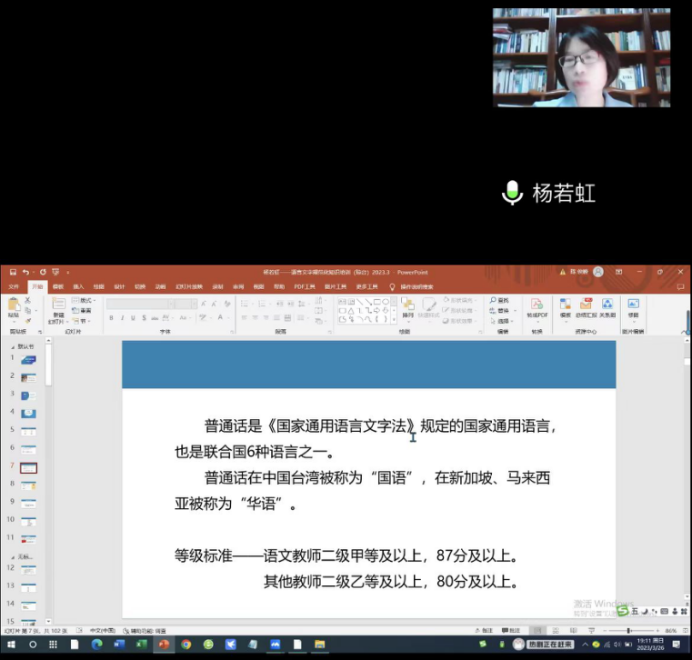Click the Chrome icon in the Windows taskbar
This screenshot has height=660, width=692.
coord(186,645)
